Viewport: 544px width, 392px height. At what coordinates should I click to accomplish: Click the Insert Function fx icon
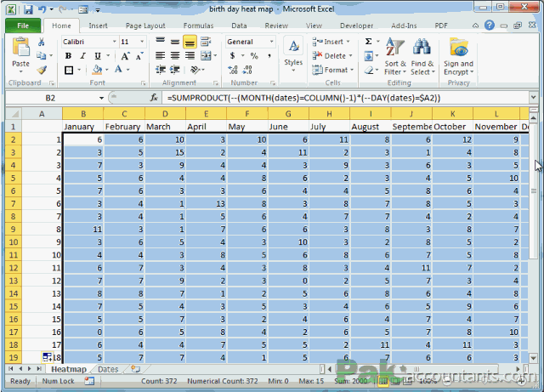154,98
